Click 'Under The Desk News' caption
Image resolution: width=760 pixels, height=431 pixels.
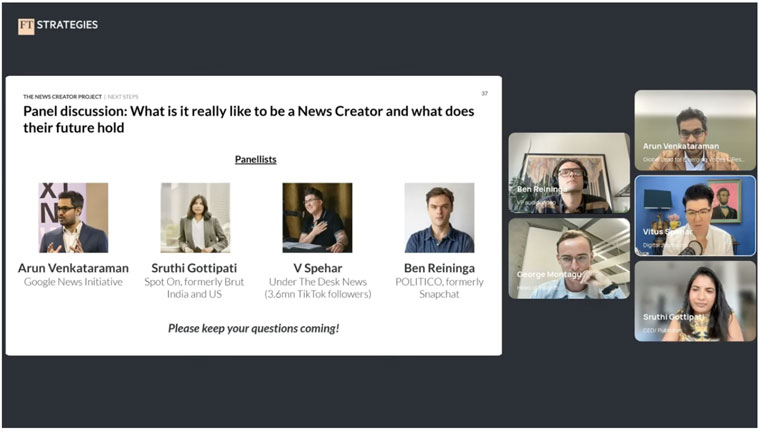[x=317, y=282]
